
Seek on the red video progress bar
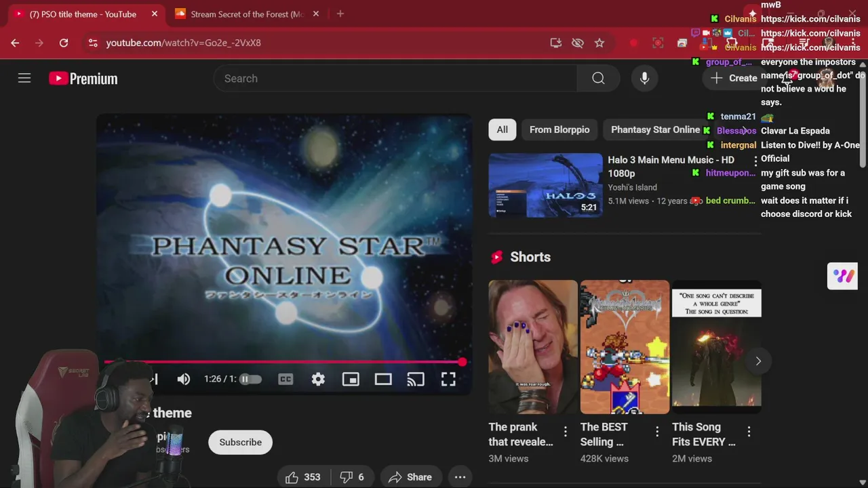point(283,363)
